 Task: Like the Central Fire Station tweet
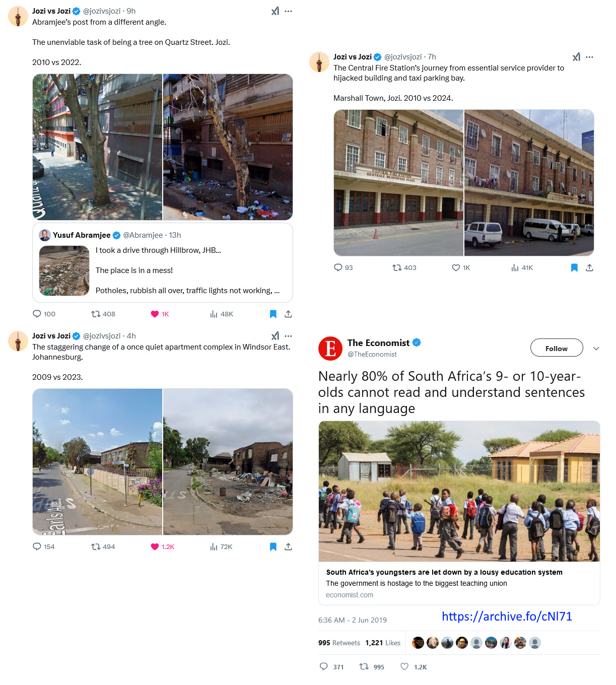[x=456, y=267]
